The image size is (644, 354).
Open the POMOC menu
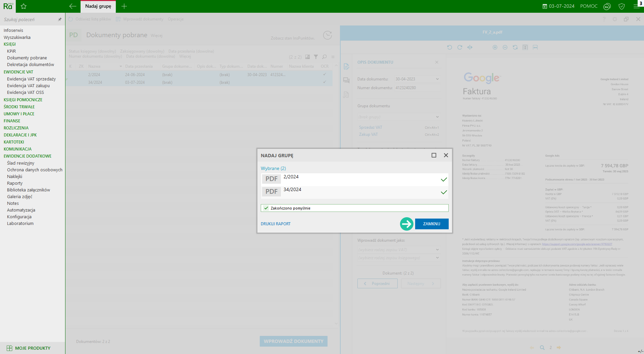pos(589,6)
